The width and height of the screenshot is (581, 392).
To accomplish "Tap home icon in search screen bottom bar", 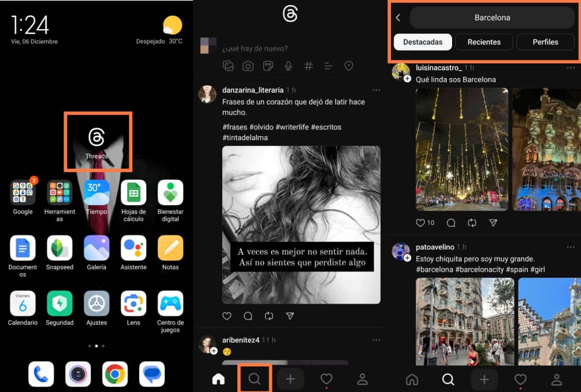I will pyautogui.click(x=412, y=379).
